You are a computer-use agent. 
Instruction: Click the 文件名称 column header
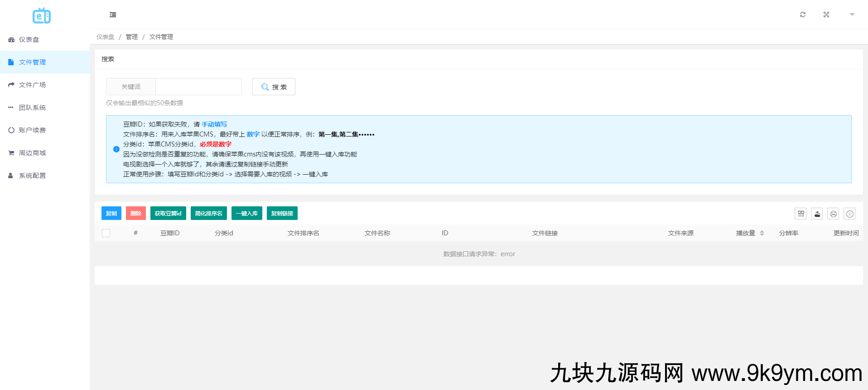click(x=377, y=233)
